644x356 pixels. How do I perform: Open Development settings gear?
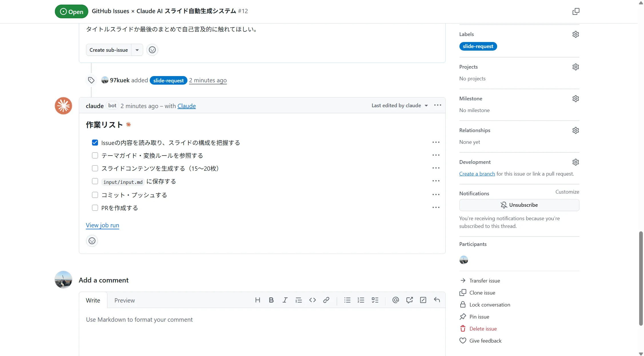point(575,162)
